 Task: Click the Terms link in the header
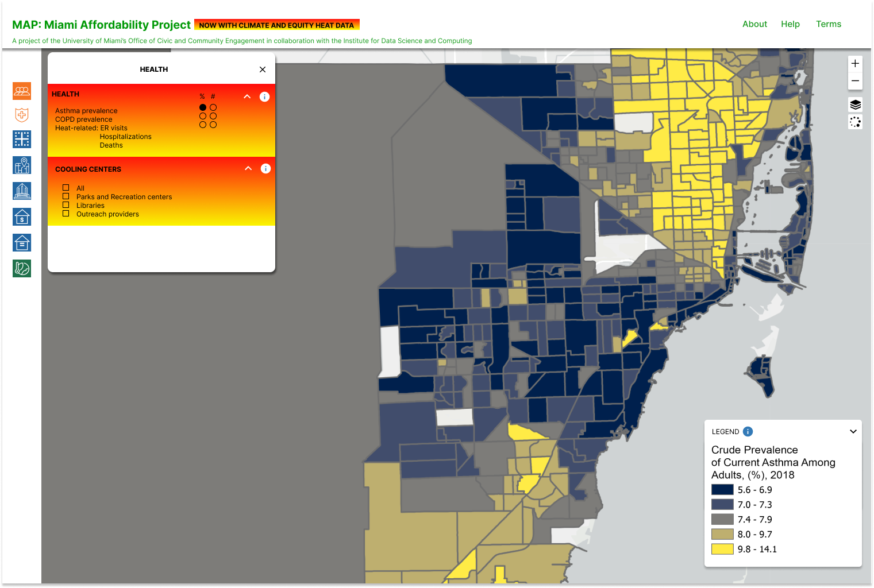[829, 24]
